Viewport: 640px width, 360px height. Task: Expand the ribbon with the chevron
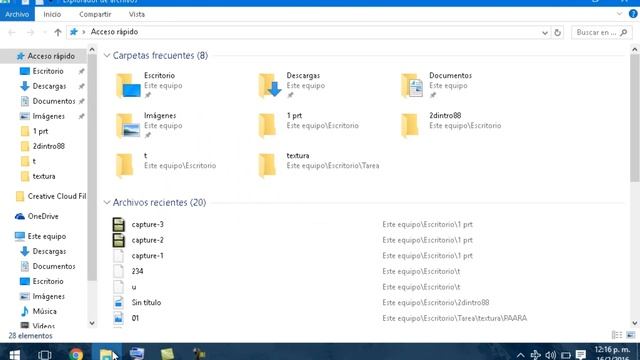[x=619, y=13]
